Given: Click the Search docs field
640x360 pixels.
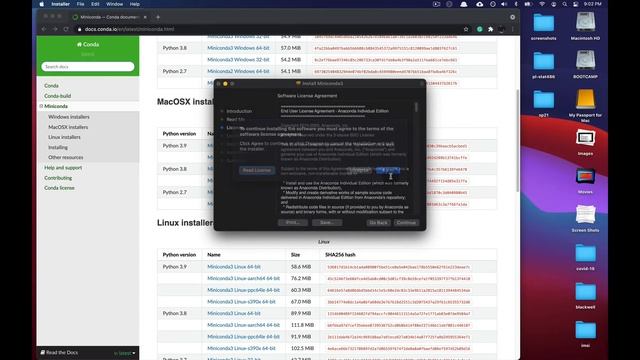Looking at the screenshot, I should 88,67.
